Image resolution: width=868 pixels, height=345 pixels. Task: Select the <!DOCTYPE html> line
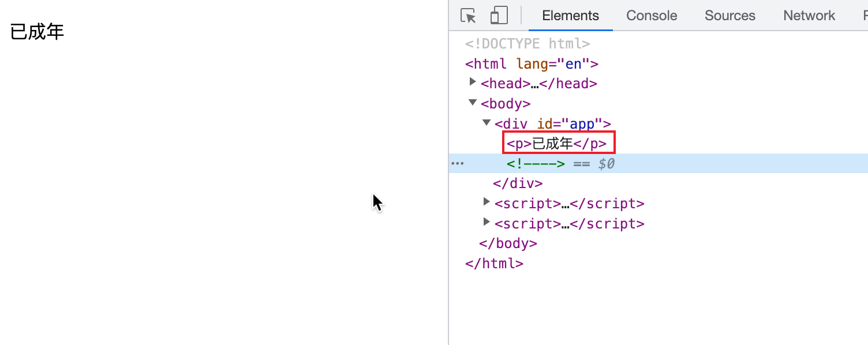tap(527, 44)
